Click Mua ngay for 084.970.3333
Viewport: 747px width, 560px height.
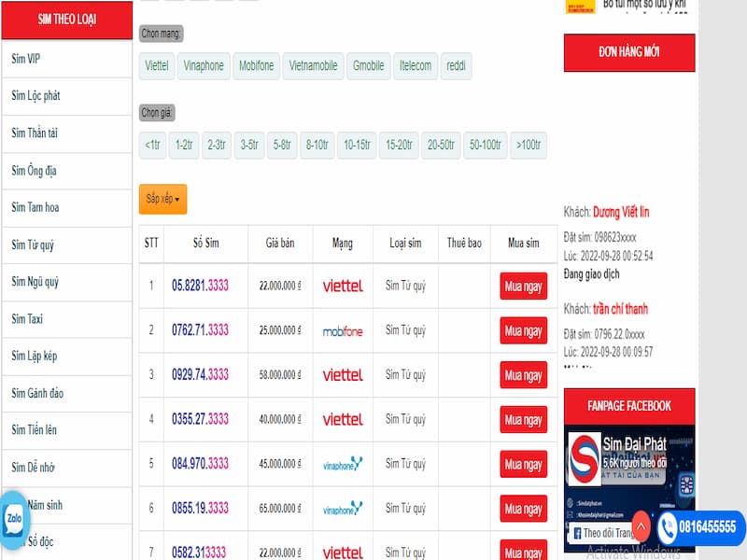pyautogui.click(x=523, y=464)
